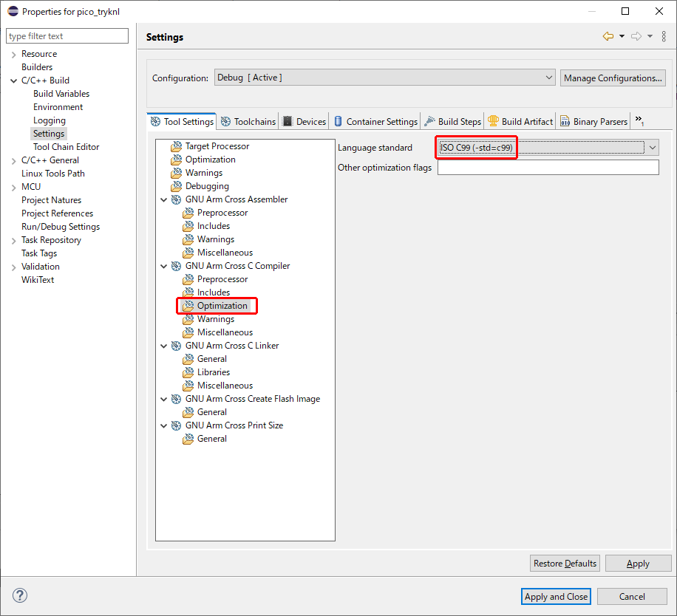The width and height of the screenshot is (677, 616).
Task: Select Tool Chain Editor in sidebar
Action: pyautogui.click(x=66, y=147)
